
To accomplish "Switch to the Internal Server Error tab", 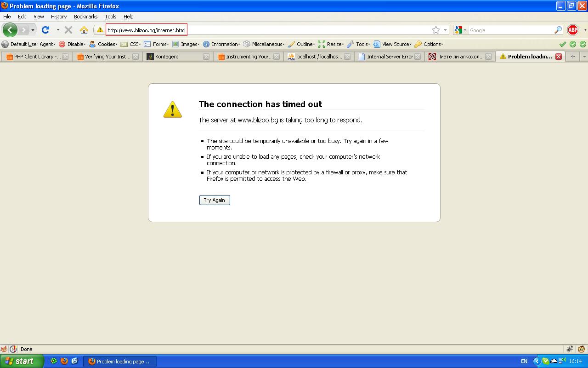I will pyautogui.click(x=389, y=57).
